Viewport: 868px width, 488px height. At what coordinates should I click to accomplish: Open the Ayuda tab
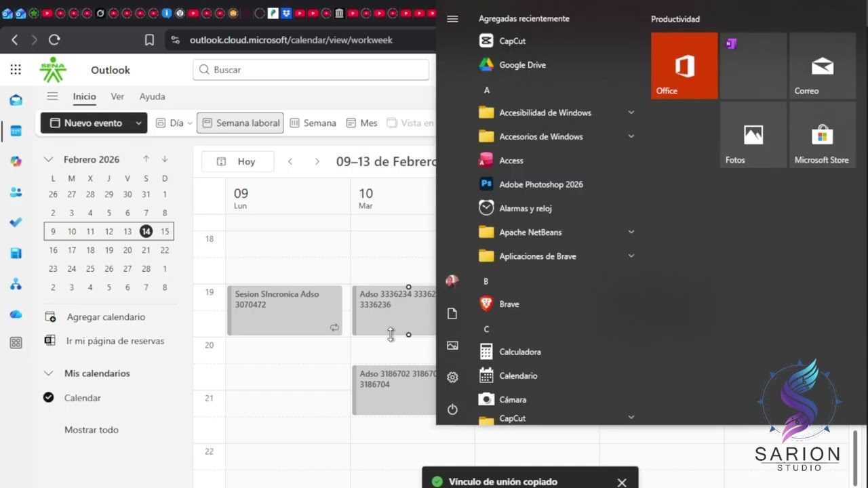[x=152, y=96]
